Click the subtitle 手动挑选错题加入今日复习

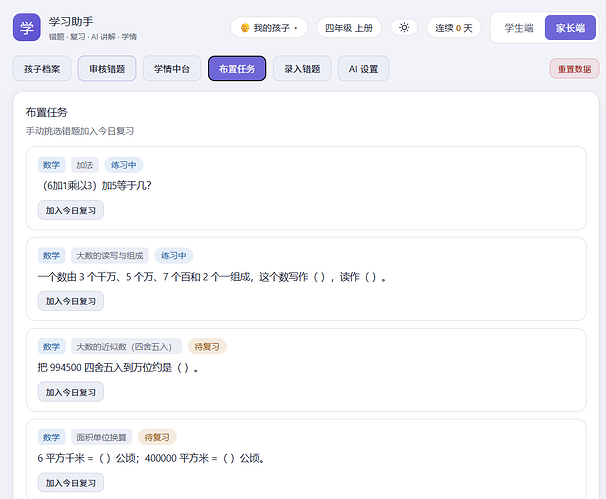coord(80,131)
